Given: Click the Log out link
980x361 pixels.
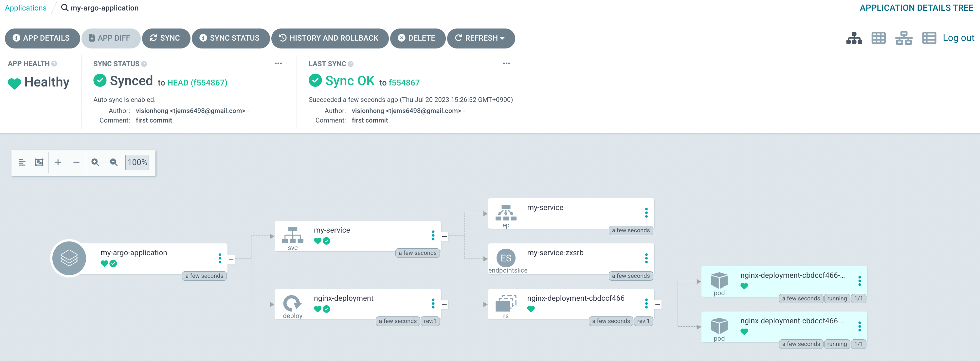Looking at the screenshot, I should click(x=958, y=38).
